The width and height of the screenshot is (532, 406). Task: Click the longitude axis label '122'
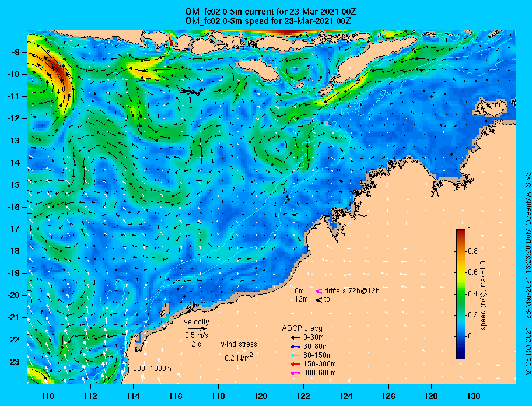tap(303, 396)
